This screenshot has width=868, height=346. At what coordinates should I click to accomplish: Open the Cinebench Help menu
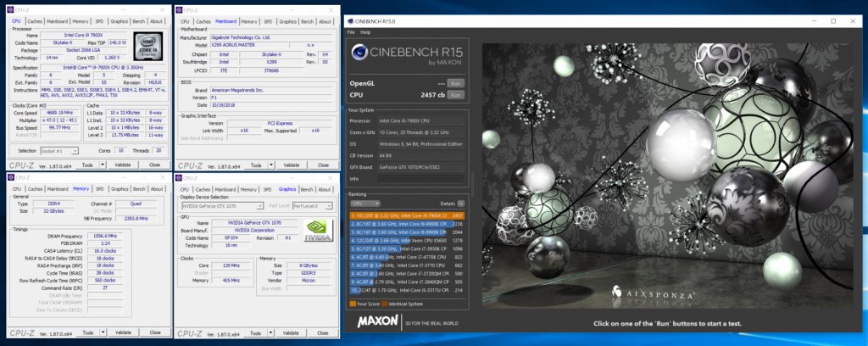point(365,32)
